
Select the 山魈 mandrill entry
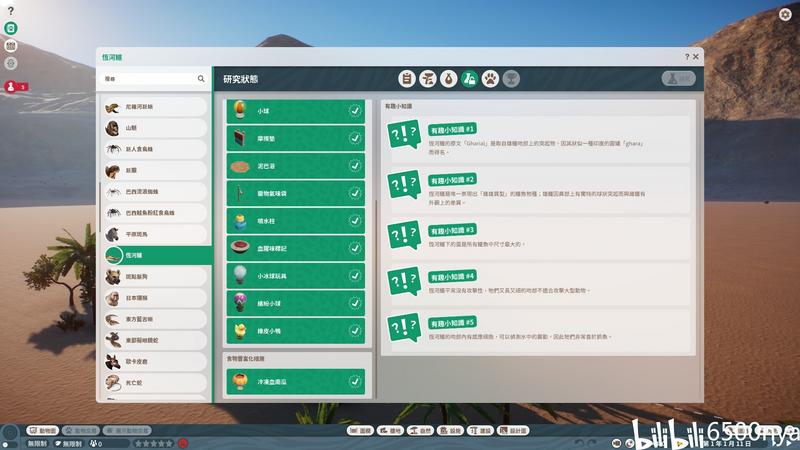tap(156, 128)
